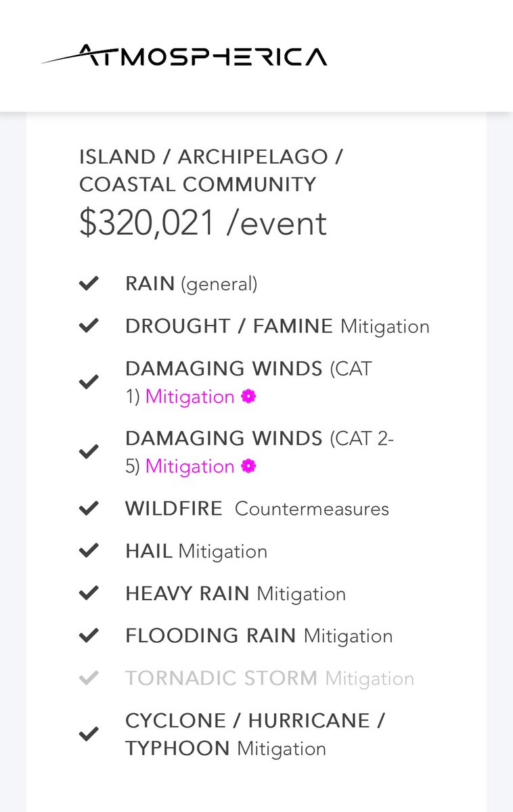Click the checkmark beside HEAVY RAIN
The image size is (513, 812).
[x=89, y=593]
